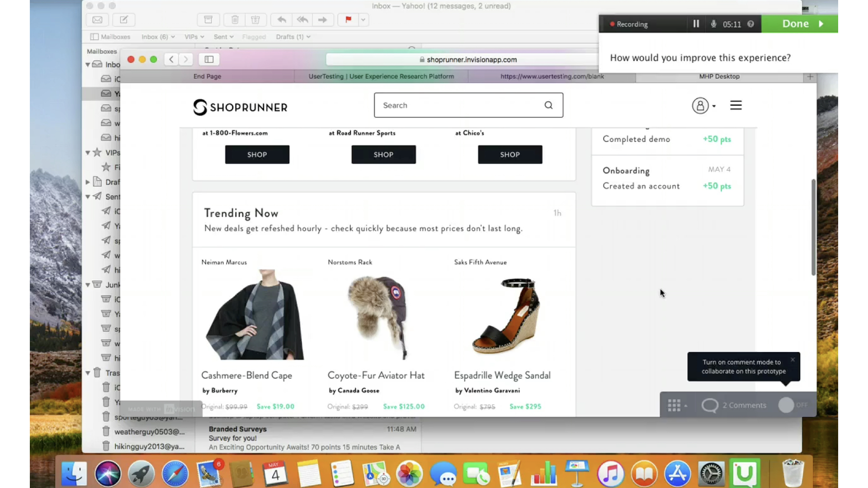Screen dimensions: 868x488
Task: Click the ShopRunner logo
Action: click(x=240, y=107)
